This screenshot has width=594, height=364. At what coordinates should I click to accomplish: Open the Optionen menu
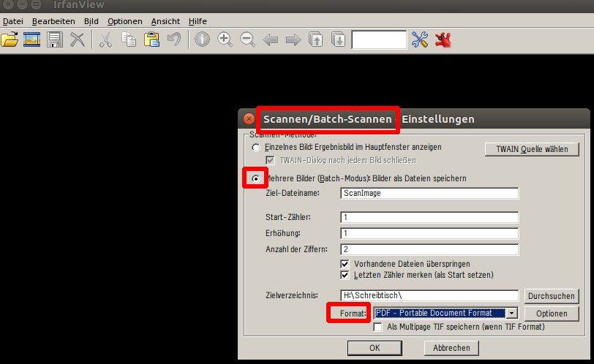pos(124,21)
